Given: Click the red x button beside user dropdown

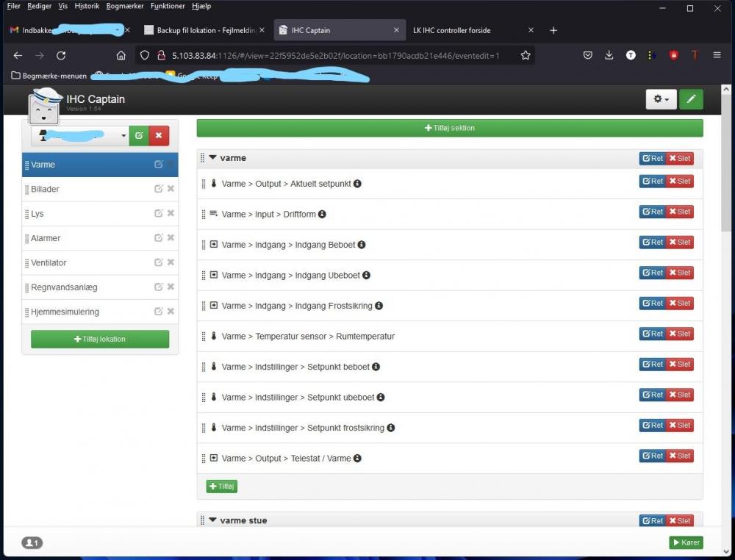Looking at the screenshot, I should click(x=159, y=136).
